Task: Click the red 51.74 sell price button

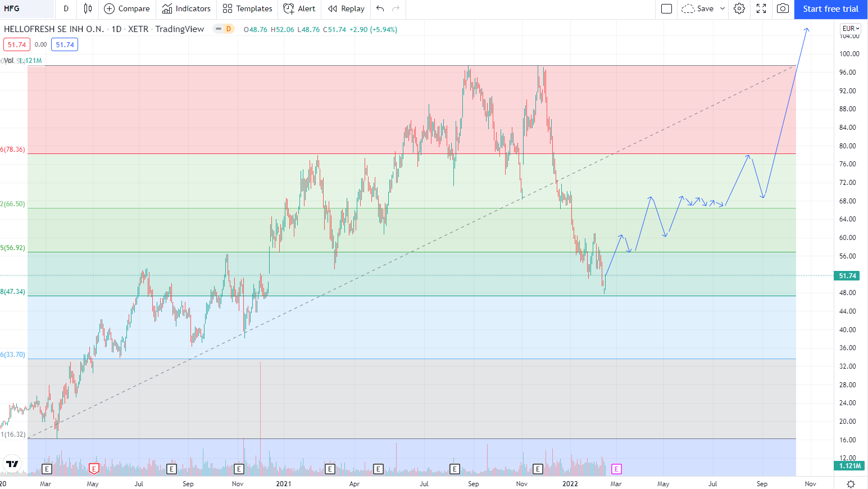Action: (17, 45)
